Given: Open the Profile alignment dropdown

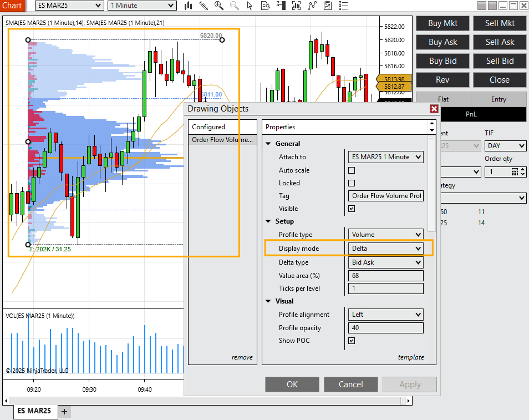Looking at the screenshot, I should click(385, 315).
